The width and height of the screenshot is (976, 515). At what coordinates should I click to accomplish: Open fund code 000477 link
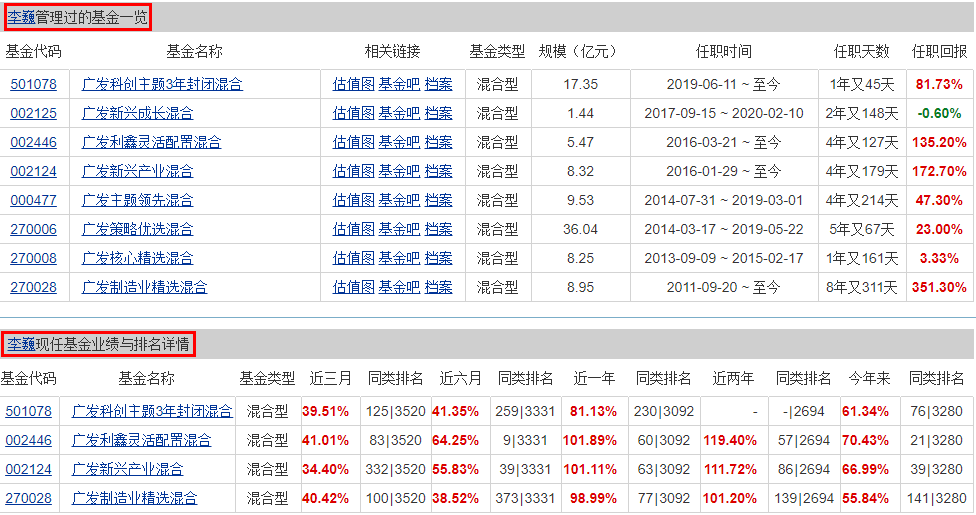34,201
